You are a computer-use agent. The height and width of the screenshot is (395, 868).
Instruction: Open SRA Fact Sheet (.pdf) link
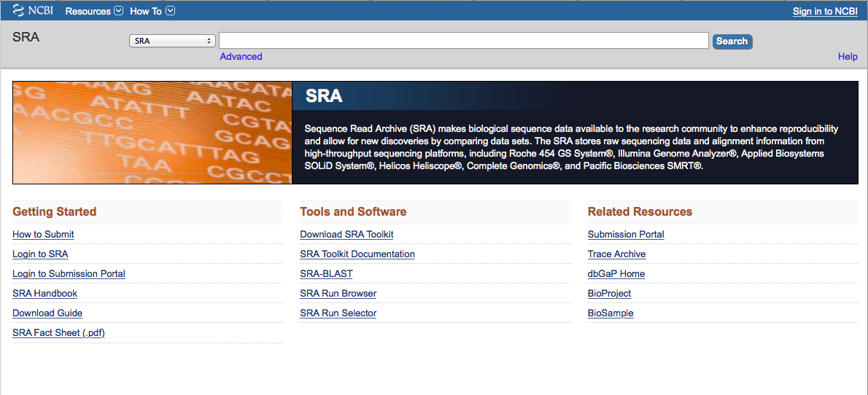(58, 333)
